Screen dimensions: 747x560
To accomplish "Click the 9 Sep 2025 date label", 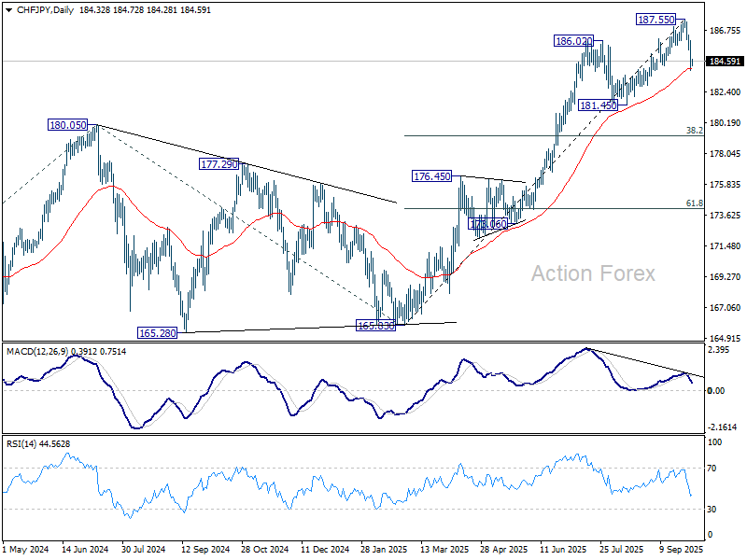I will coord(682,550).
